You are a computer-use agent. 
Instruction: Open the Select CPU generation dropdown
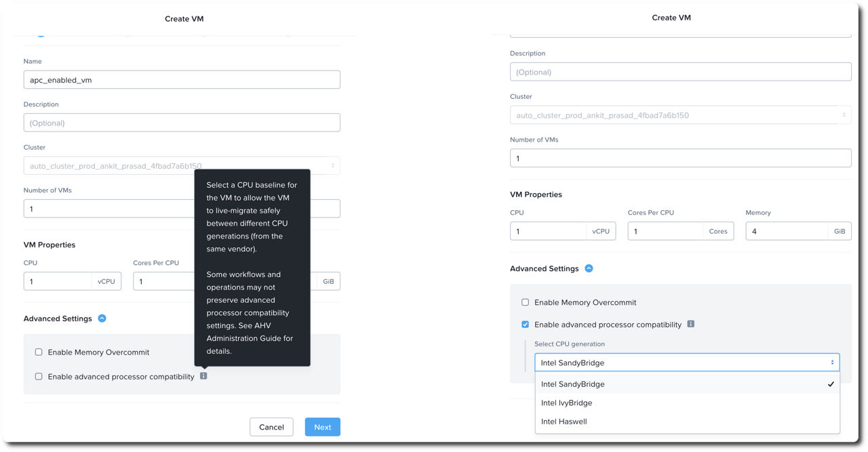click(x=686, y=363)
